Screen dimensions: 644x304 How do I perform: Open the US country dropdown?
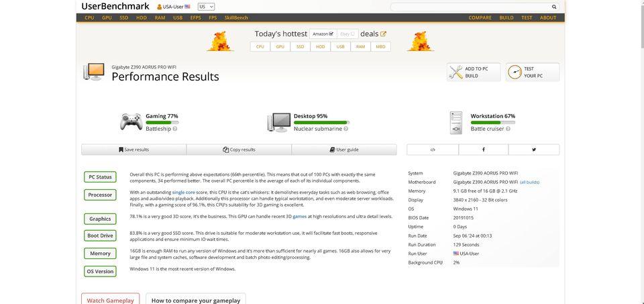coord(206,7)
